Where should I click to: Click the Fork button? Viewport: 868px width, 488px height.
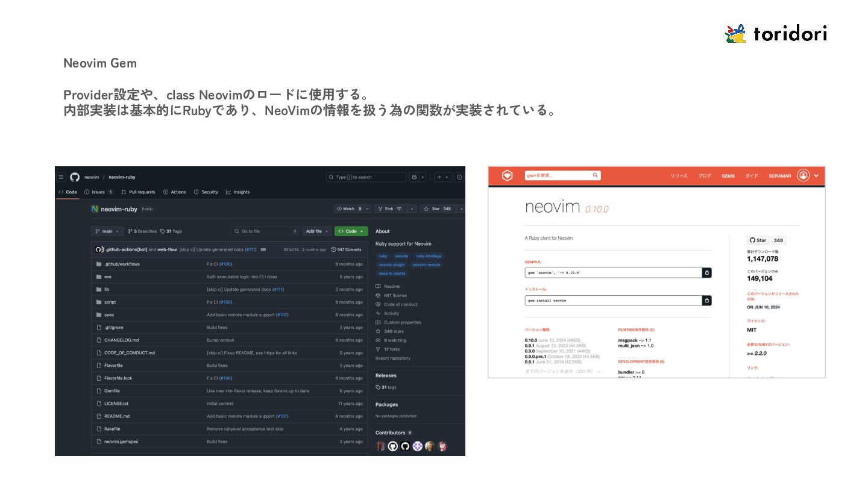(391, 208)
